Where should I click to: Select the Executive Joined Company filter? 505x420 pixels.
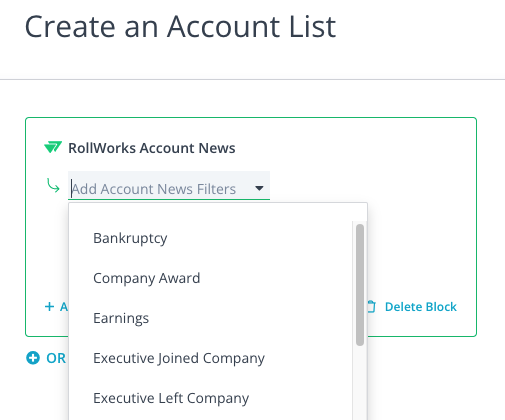point(210,358)
